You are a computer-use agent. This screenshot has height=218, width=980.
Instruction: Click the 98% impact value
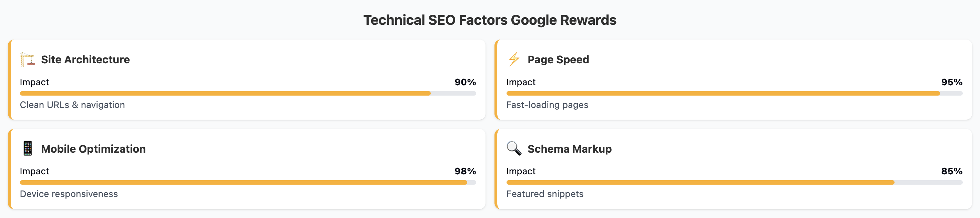pos(465,171)
